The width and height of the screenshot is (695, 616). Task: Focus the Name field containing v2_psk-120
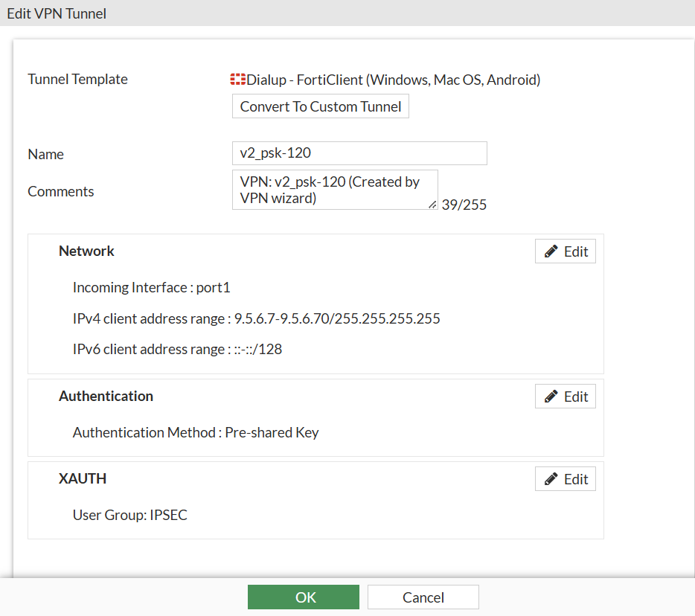pos(359,153)
